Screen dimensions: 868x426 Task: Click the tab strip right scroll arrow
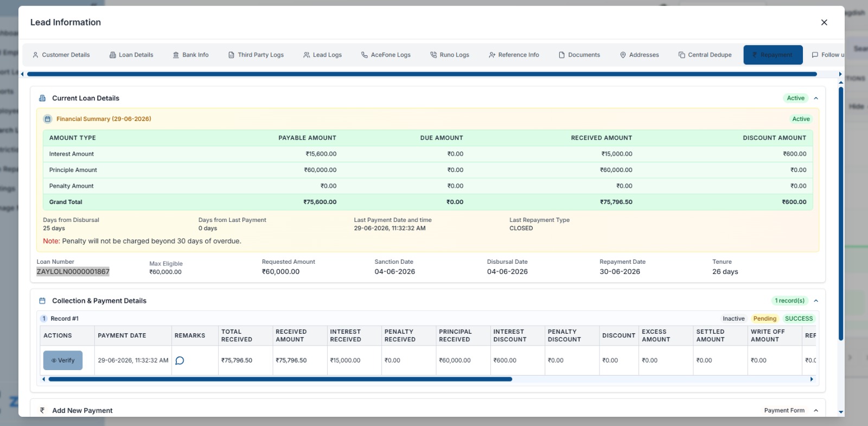[840, 74]
